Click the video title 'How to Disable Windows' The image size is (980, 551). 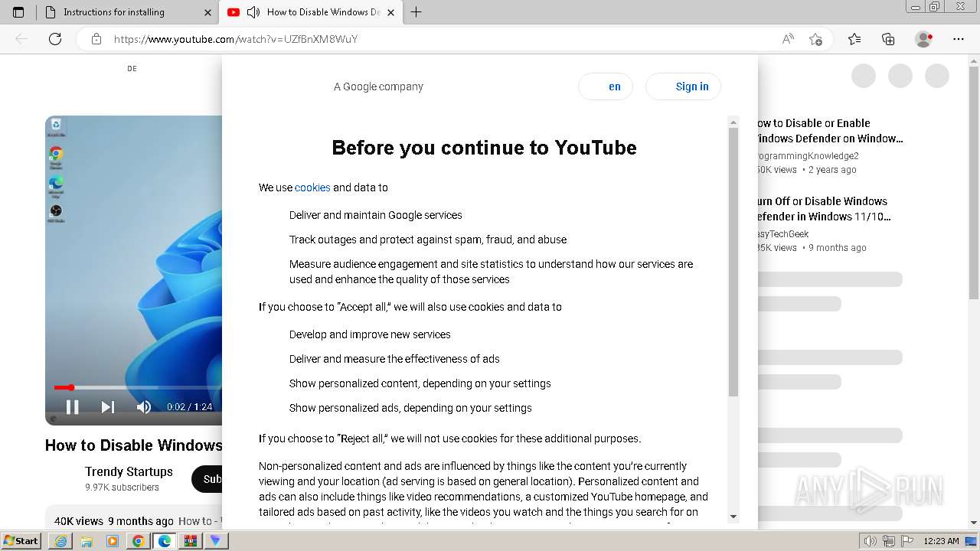pos(134,445)
